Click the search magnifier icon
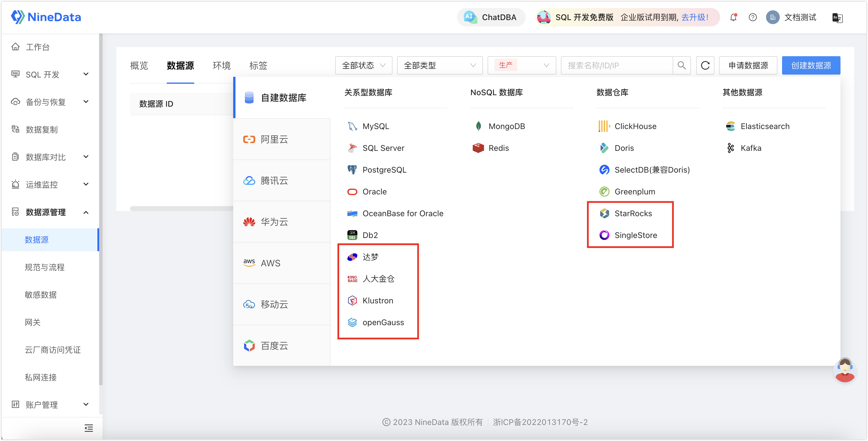This screenshot has width=868, height=441. 681,65
